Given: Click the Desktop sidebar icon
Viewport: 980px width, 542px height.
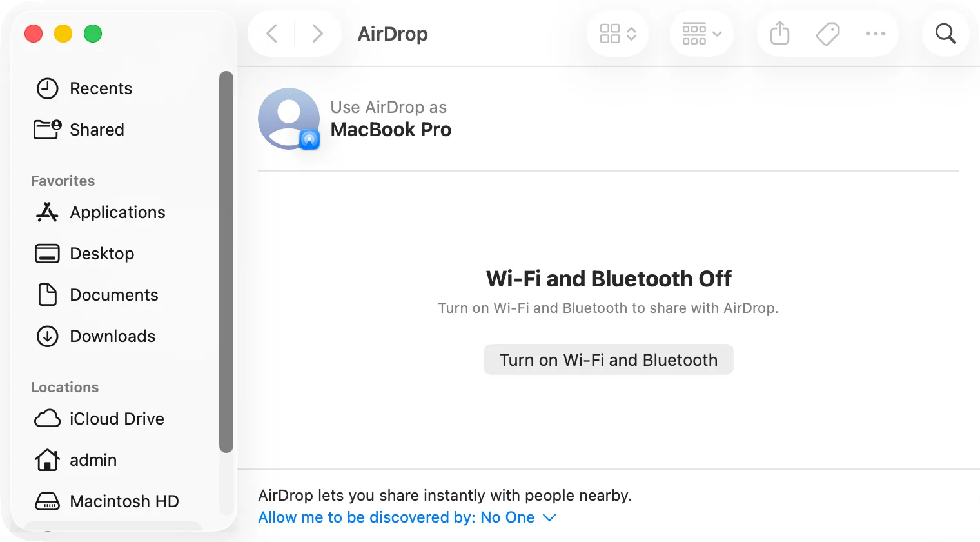Looking at the screenshot, I should coord(47,254).
